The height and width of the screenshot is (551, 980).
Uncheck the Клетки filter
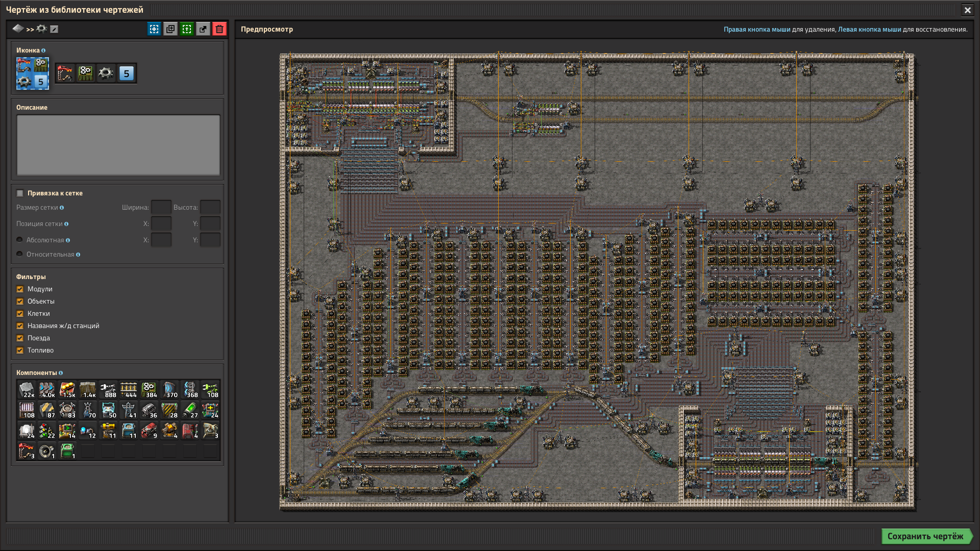[x=20, y=314]
